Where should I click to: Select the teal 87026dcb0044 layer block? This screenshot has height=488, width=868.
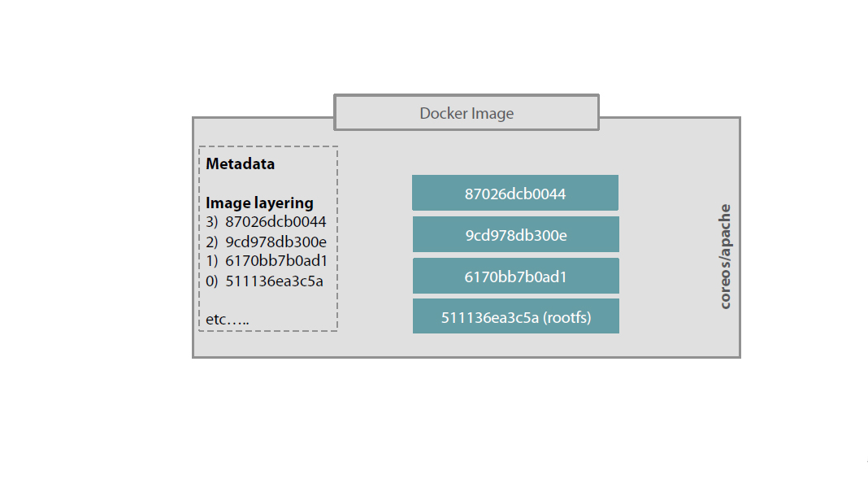[515, 194]
